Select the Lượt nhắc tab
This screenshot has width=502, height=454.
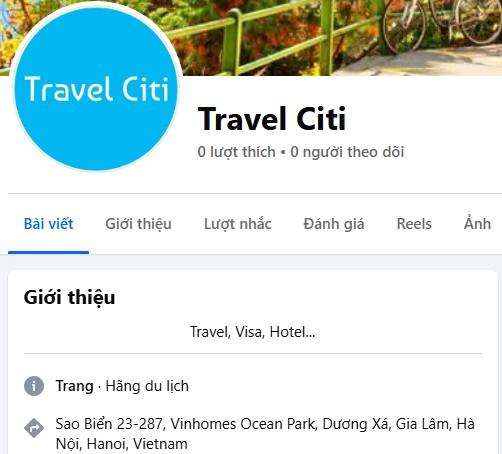238,224
